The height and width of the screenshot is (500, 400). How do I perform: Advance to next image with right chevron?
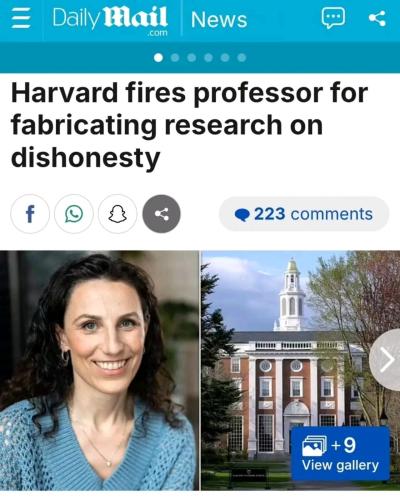point(386,360)
